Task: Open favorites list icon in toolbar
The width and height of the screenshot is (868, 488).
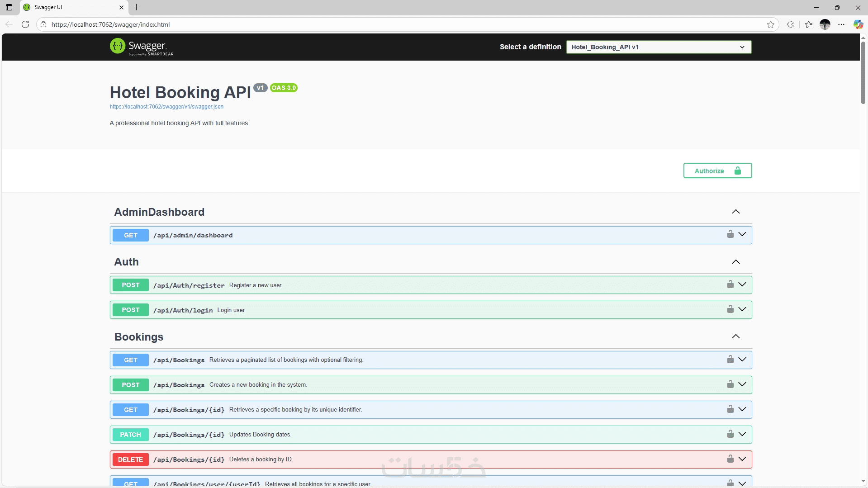Action: coord(809,24)
